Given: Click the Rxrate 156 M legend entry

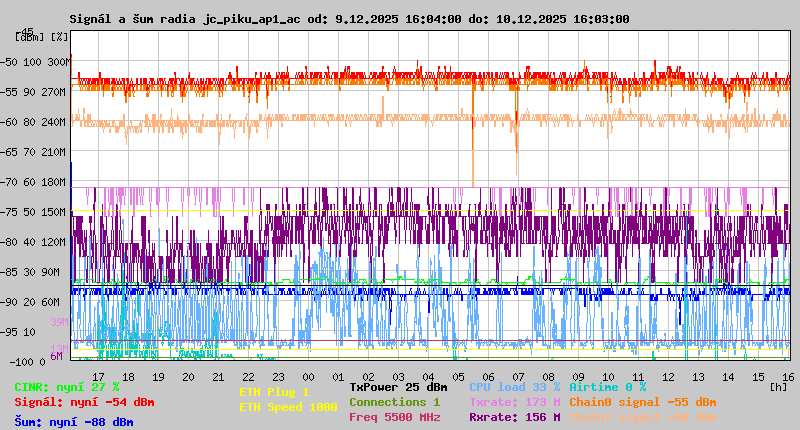Looking at the screenshot, I should click(x=514, y=417).
